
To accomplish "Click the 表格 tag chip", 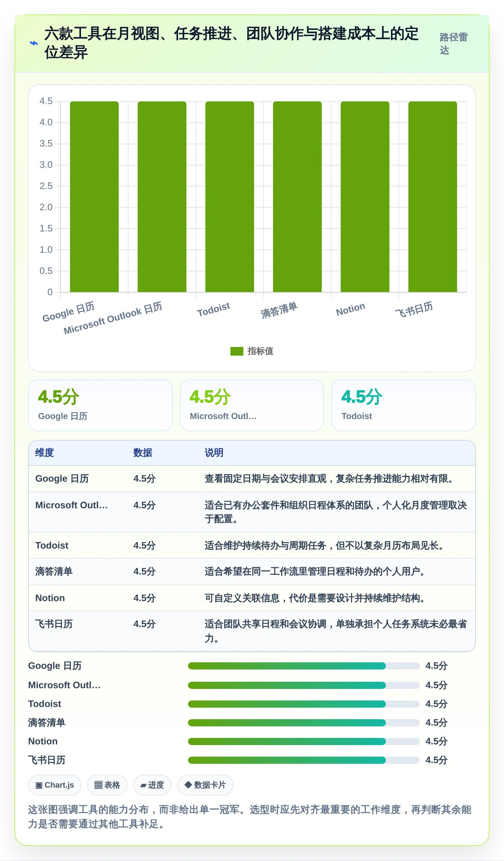I will (107, 785).
